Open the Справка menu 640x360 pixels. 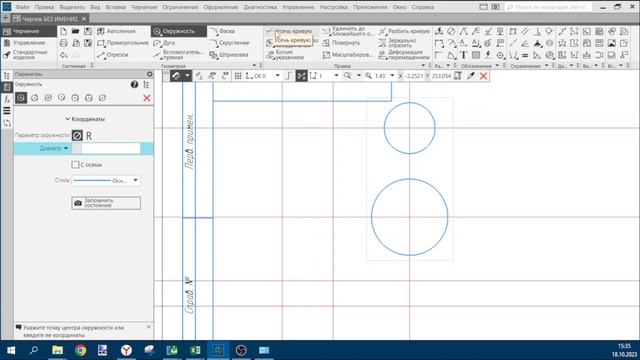pos(422,7)
